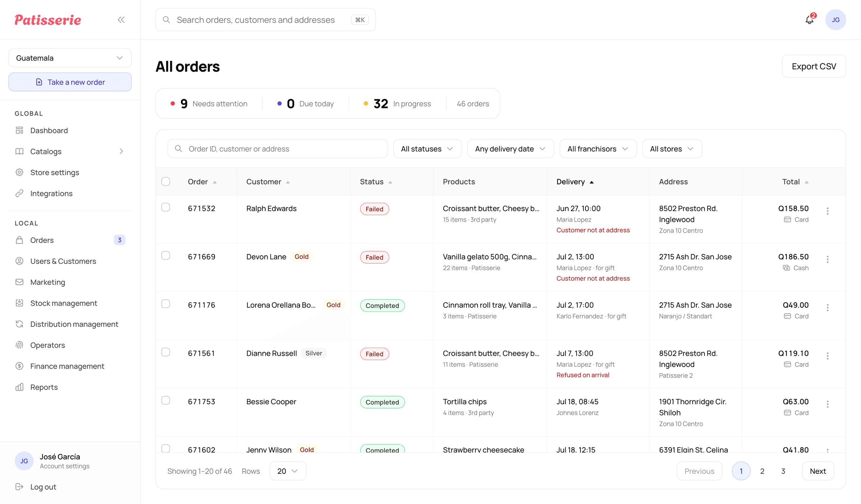
Task: Open three-dot menu for order 671176
Action: [x=828, y=308]
